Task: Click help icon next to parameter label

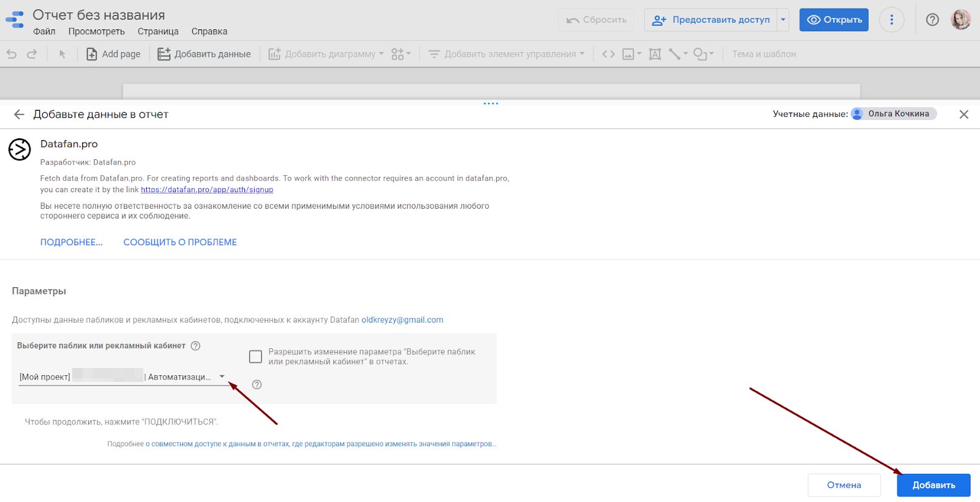Action: tap(195, 346)
